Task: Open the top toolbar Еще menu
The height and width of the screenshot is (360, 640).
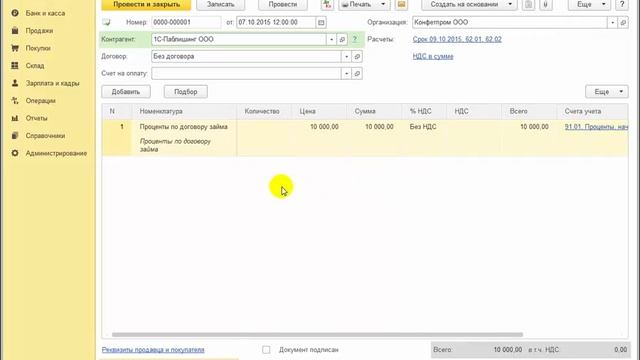Action: click(589, 4)
